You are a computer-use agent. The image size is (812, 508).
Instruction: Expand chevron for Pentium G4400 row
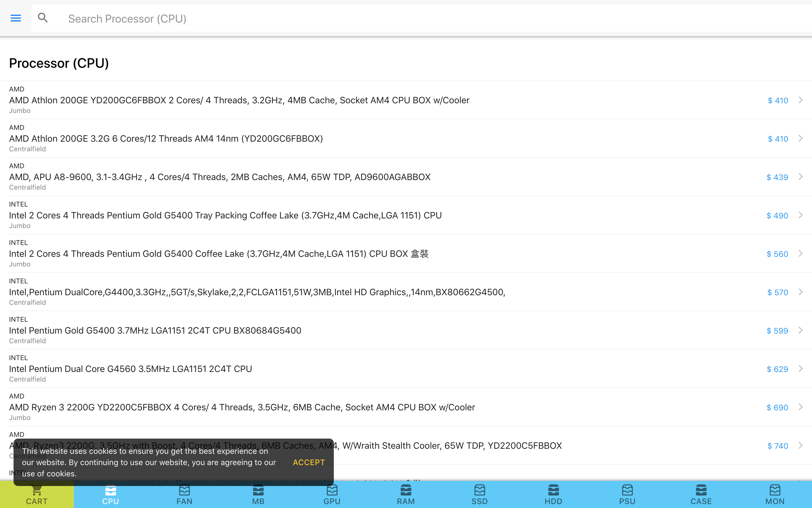tap(801, 292)
